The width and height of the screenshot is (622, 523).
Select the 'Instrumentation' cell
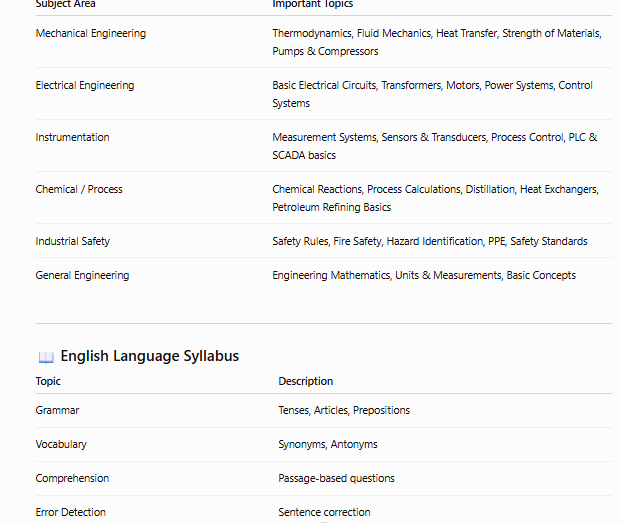click(x=73, y=137)
